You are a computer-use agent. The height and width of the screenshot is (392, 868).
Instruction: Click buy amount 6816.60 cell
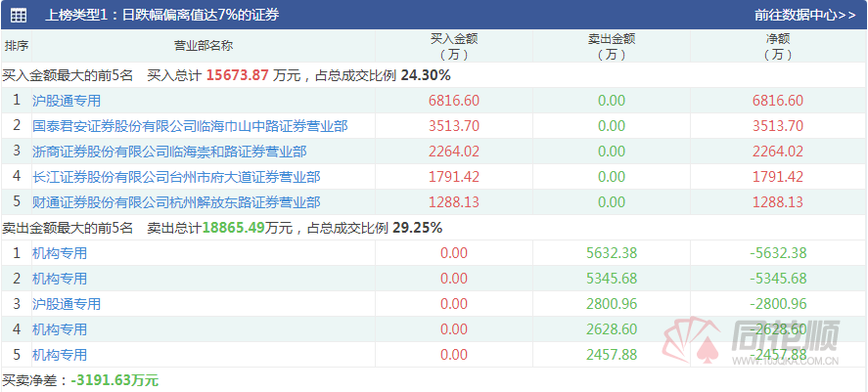(x=454, y=101)
